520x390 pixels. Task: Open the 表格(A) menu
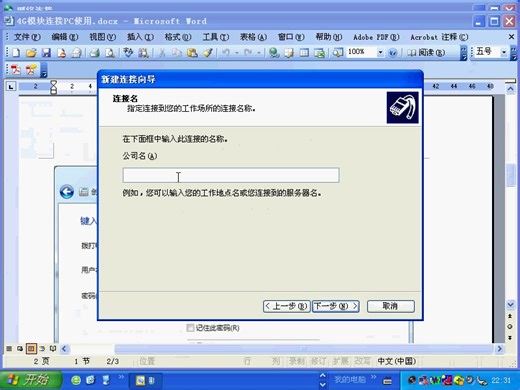[253, 37]
